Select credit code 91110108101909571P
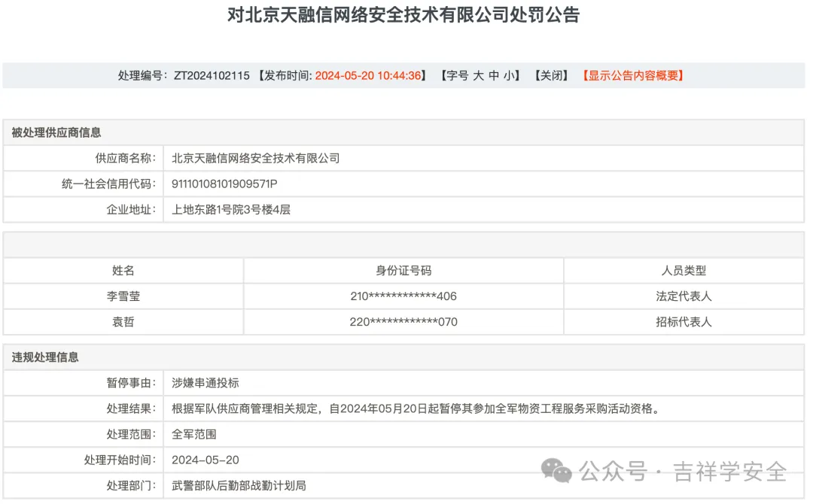Viewport: 813px width, 504px height. click(224, 184)
